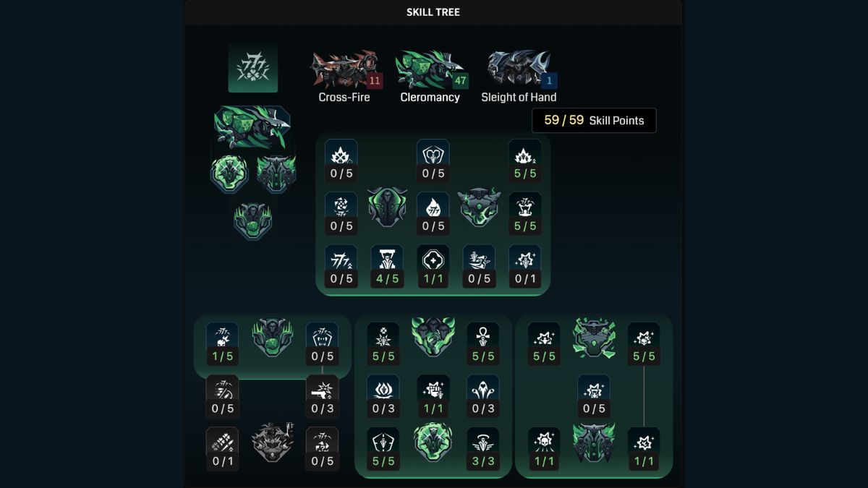Select the class emblem icon at top left
Image resolution: width=868 pixels, height=488 pixels.
click(x=253, y=68)
